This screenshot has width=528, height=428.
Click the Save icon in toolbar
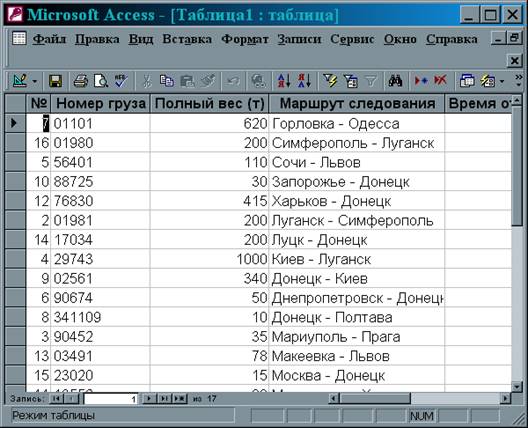(x=55, y=81)
